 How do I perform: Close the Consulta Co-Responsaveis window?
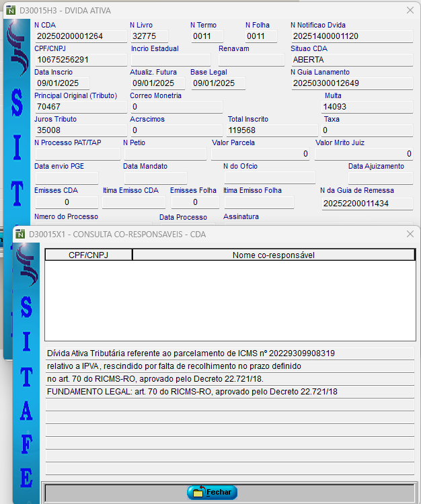click(410, 234)
